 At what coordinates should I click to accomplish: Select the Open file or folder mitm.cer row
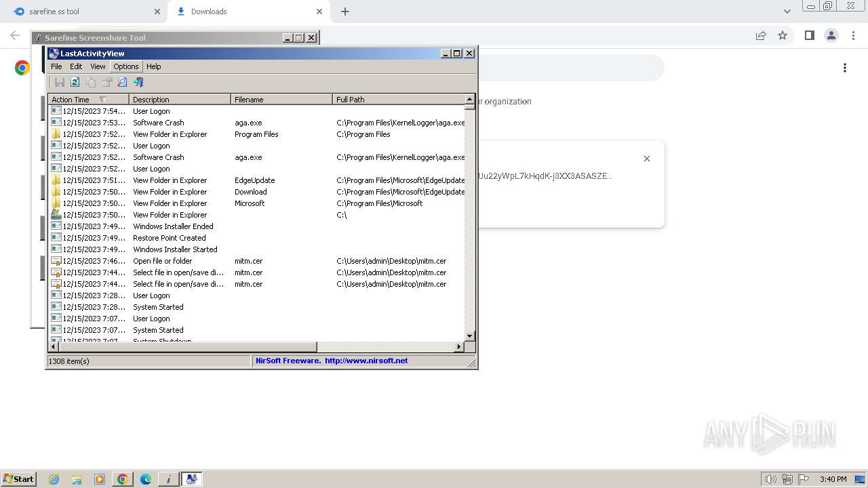257,261
